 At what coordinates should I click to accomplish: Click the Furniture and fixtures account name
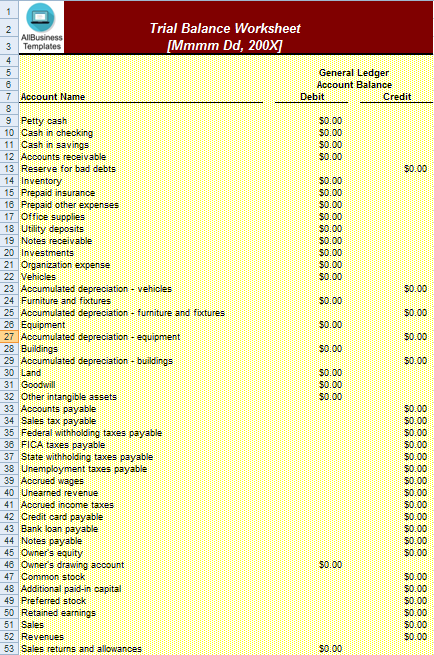point(66,301)
